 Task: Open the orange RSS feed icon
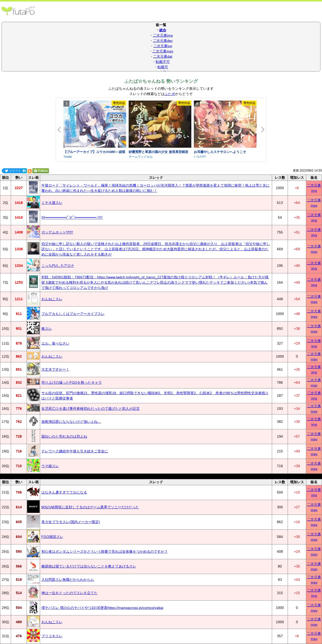[30, 171]
